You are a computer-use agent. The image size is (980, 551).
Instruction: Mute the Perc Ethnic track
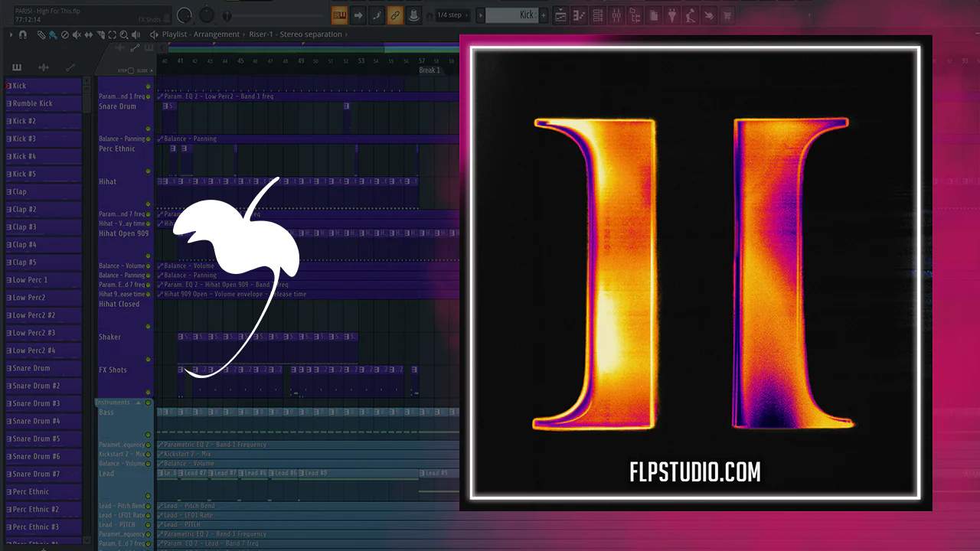(149, 171)
